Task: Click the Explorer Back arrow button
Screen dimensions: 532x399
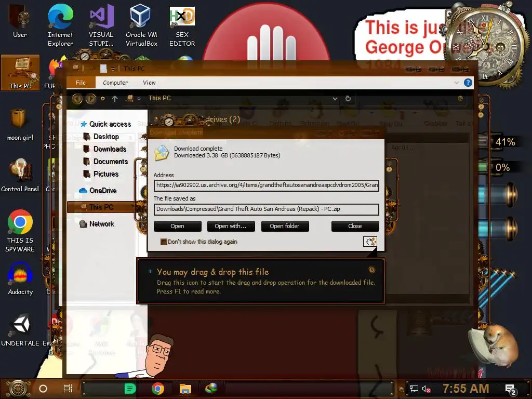Action: click(77, 98)
